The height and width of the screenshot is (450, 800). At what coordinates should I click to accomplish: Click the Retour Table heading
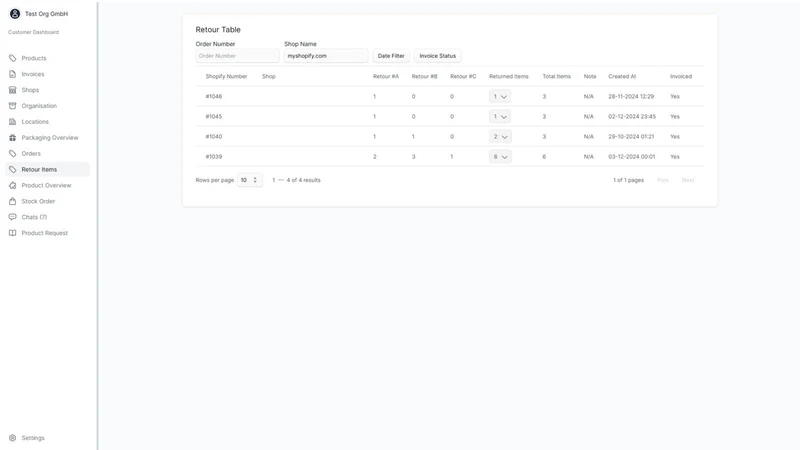pos(218,30)
